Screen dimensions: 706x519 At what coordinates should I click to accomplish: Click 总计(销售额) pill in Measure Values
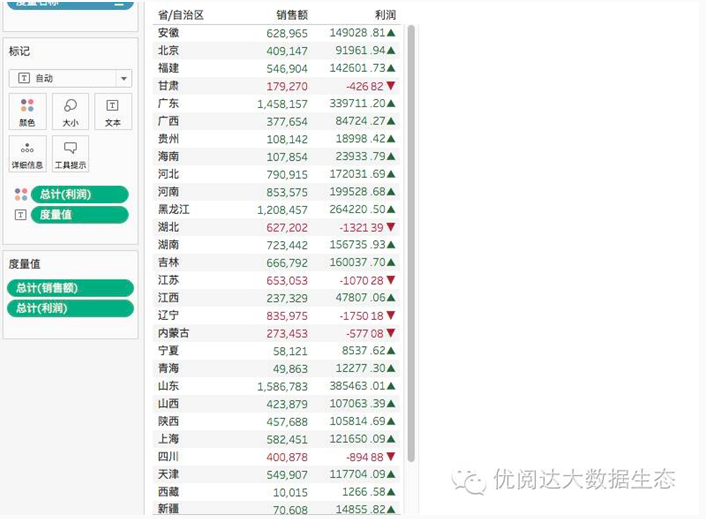pos(70,288)
